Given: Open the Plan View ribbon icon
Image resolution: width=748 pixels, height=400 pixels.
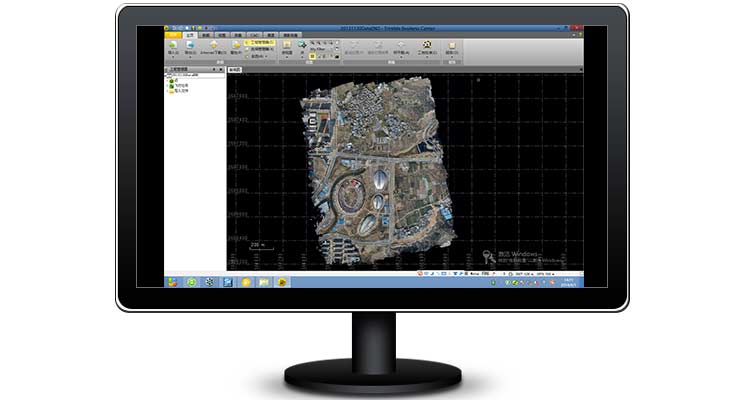Looking at the screenshot, I should point(287,45).
